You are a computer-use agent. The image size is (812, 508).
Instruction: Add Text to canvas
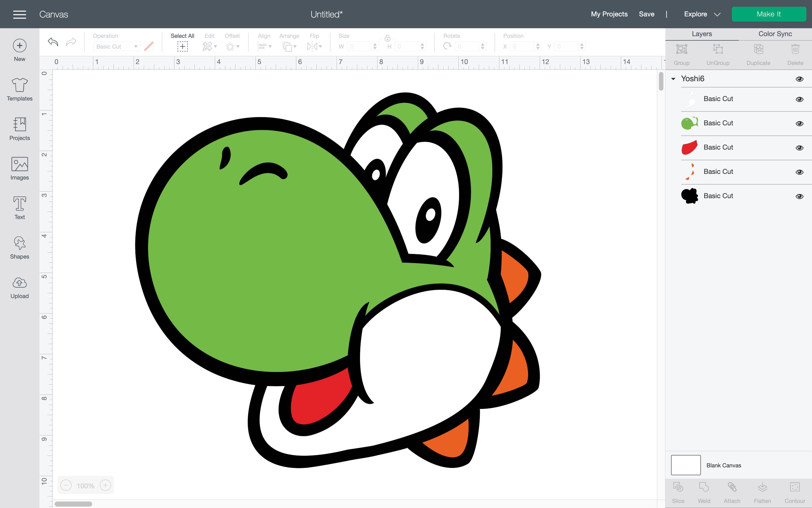(19, 208)
